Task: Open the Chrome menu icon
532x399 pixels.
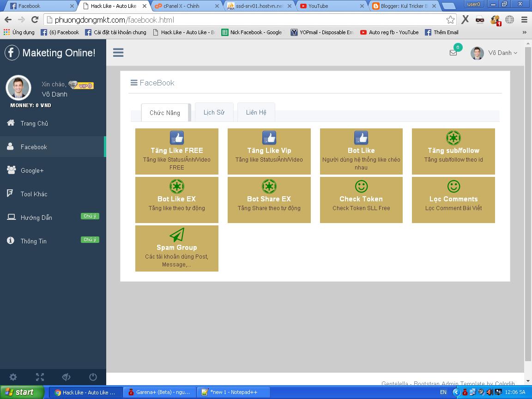Action: point(524,20)
